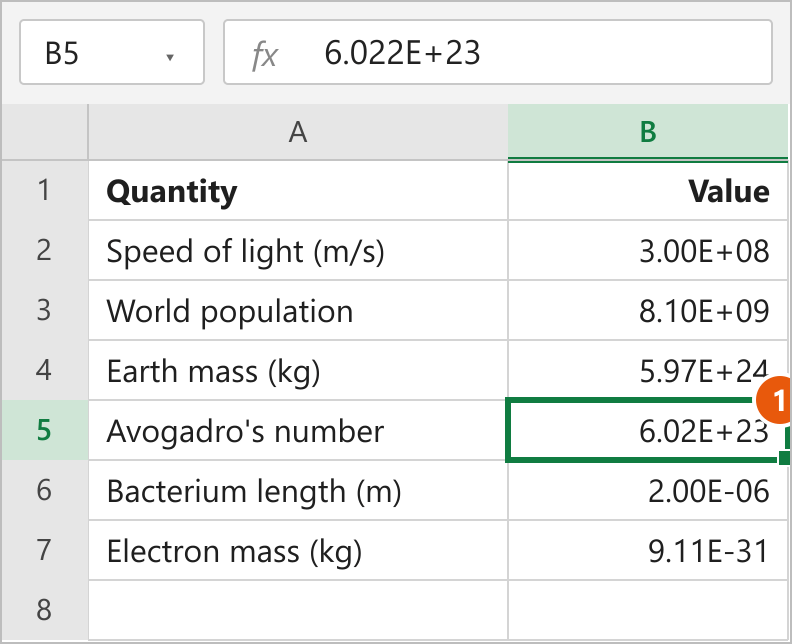Select row 7 header
Viewport: 792px width, 644px height.
pyautogui.click(x=44, y=551)
